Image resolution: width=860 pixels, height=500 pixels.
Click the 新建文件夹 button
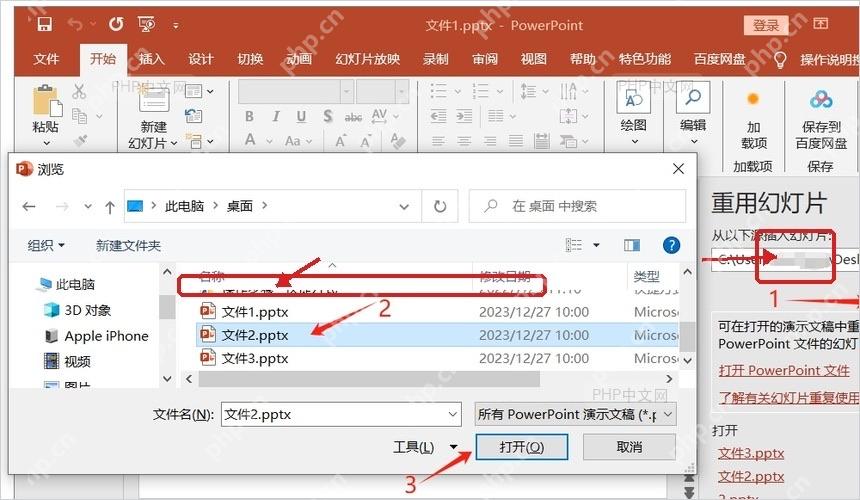tap(128, 245)
